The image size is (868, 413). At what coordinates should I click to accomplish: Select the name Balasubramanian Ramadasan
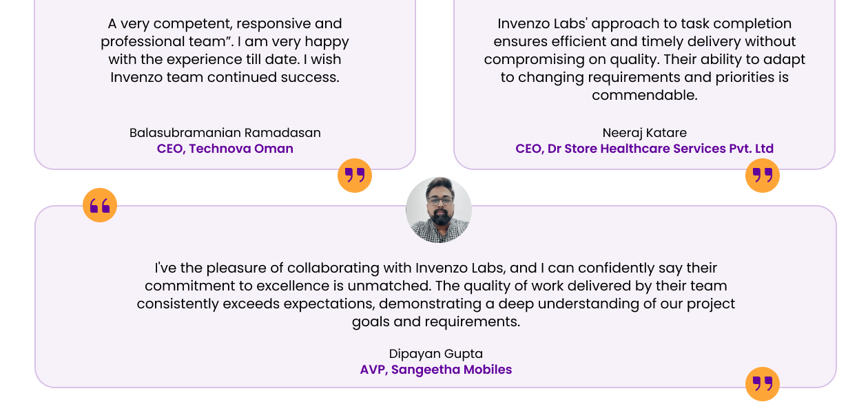tap(225, 133)
